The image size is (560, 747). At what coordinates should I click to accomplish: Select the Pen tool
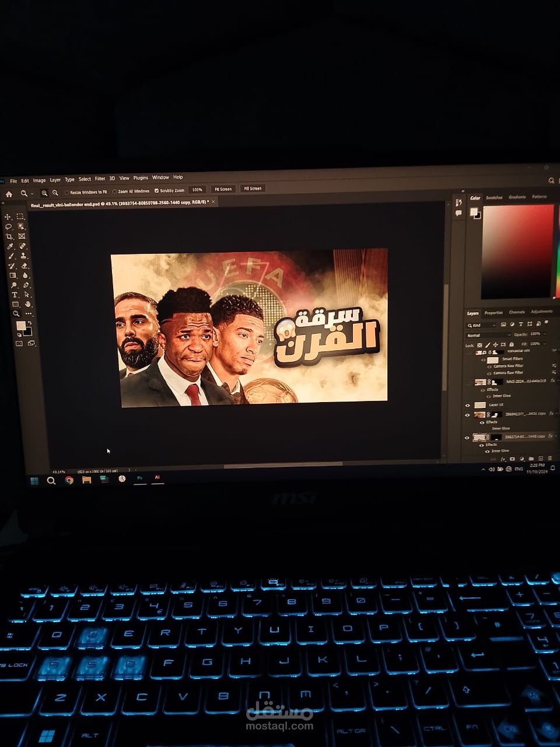point(26,285)
